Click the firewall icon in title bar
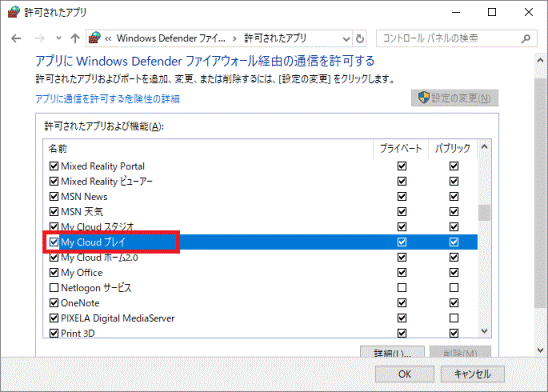Viewport: 548px width, 392px height. coord(13,12)
